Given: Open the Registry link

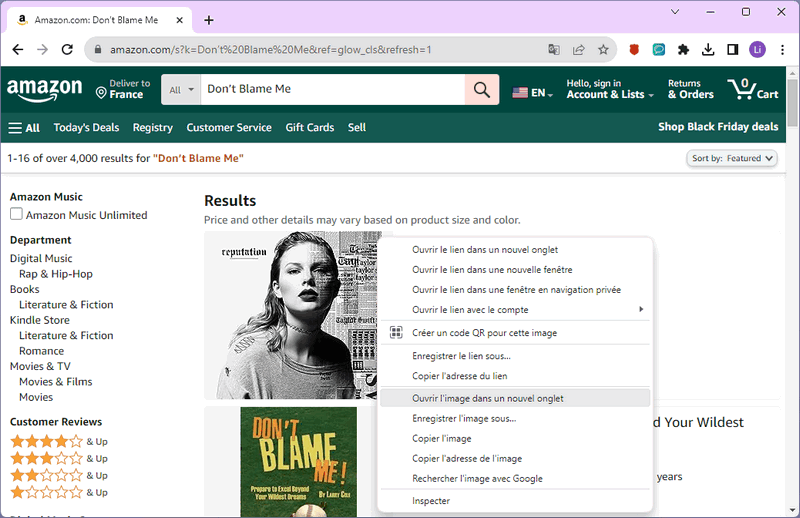Looking at the screenshot, I should click(153, 128).
